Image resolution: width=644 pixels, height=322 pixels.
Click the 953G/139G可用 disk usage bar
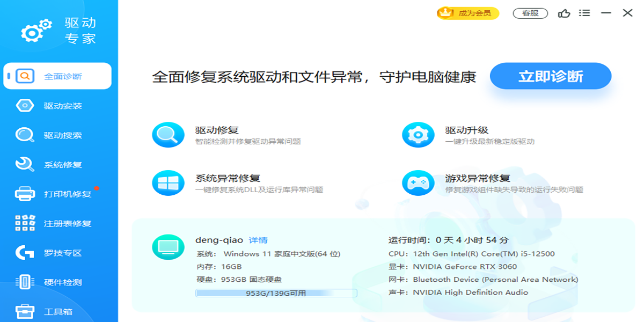[x=276, y=293]
